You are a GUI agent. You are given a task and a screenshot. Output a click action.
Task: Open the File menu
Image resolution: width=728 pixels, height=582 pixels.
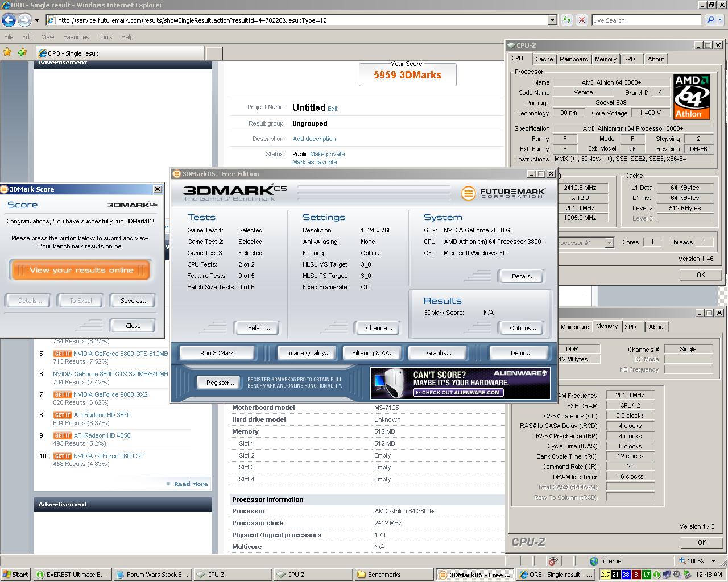pos(9,37)
